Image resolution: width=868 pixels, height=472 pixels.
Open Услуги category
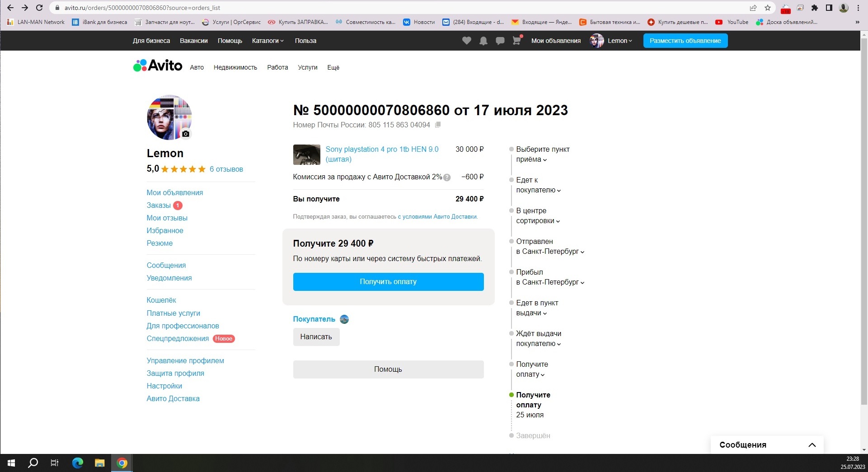(x=308, y=67)
